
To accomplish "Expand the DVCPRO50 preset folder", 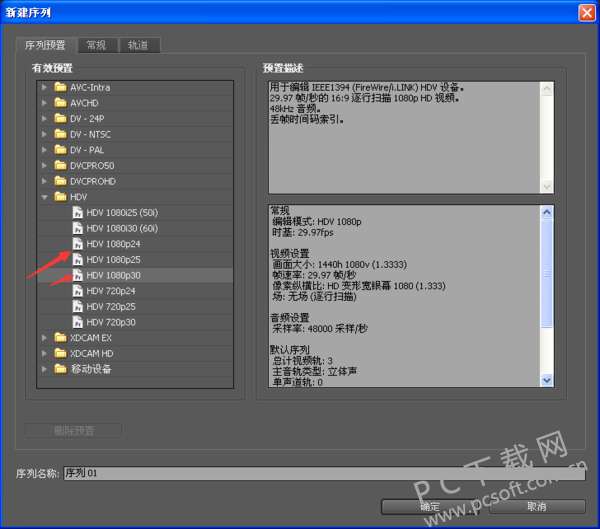I will 44,166.
